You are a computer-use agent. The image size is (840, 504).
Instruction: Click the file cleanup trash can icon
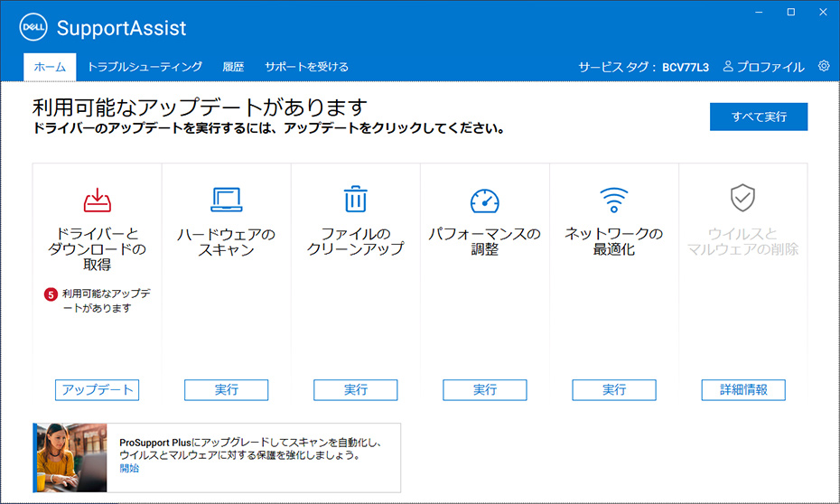[x=356, y=199]
